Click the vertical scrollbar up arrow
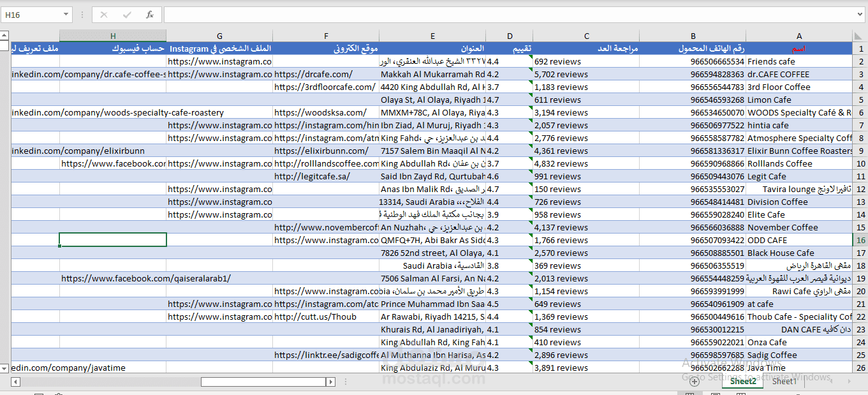The width and height of the screenshot is (868, 395). (x=4, y=35)
